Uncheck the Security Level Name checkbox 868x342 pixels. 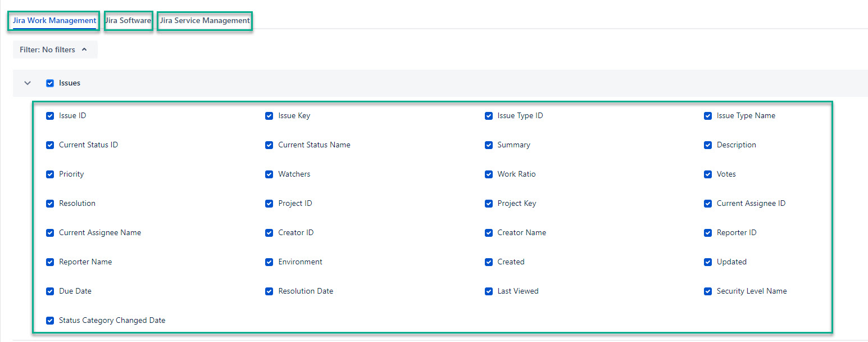(x=708, y=291)
